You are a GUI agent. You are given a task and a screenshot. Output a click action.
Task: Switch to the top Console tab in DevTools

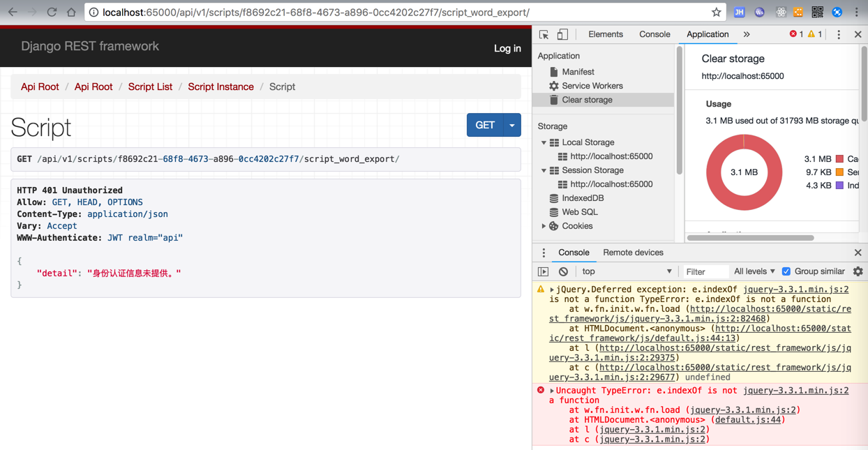tap(654, 34)
